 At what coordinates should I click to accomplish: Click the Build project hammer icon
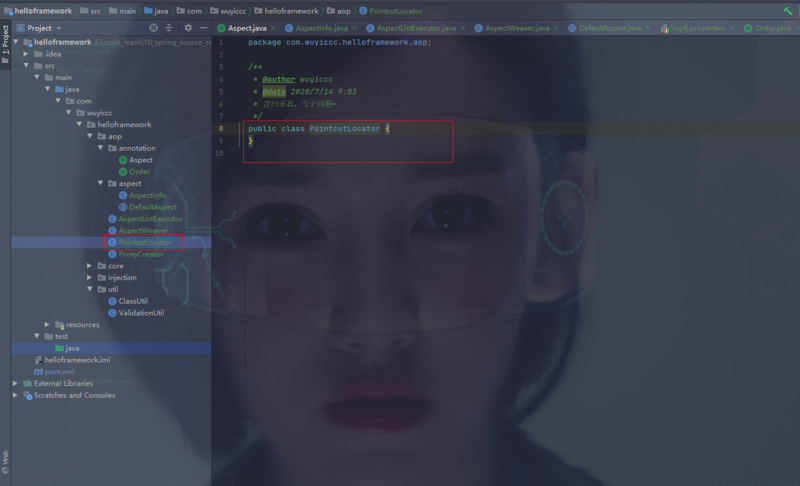tap(788, 11)
